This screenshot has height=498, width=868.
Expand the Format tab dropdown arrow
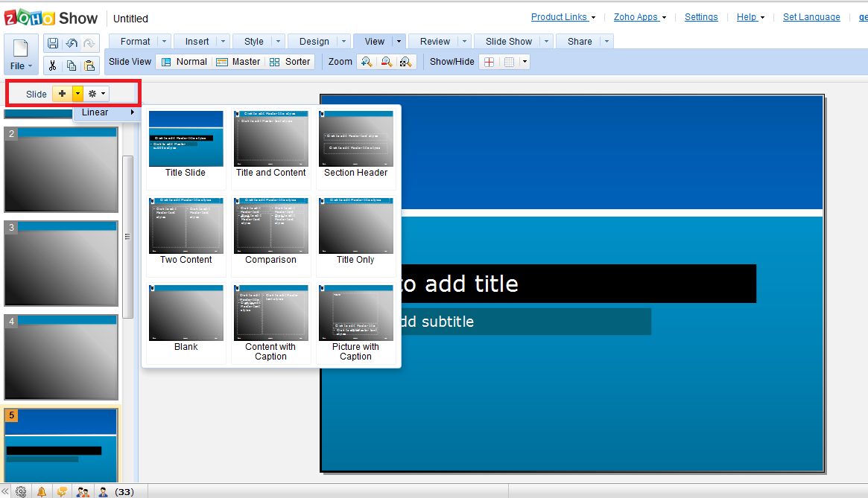pos(164,42)
